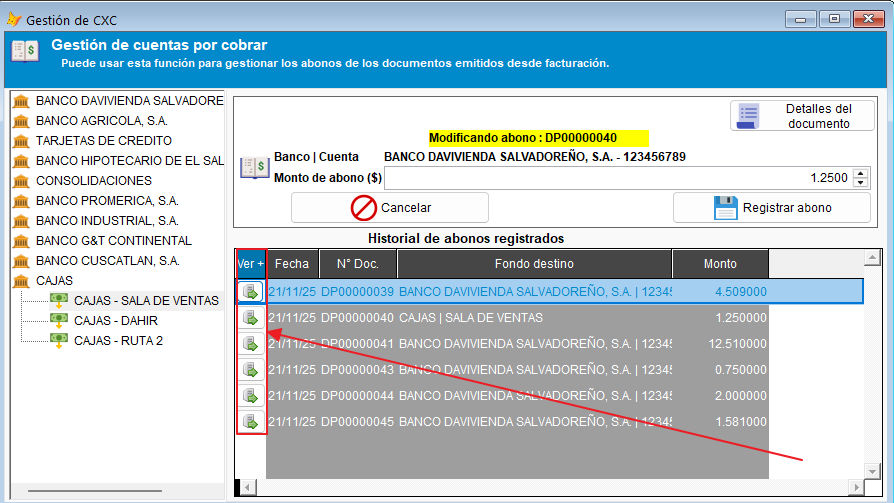Sort by N° Doc. column header
This screenshot has height=503, width=894.
click(x=357, y=263)
